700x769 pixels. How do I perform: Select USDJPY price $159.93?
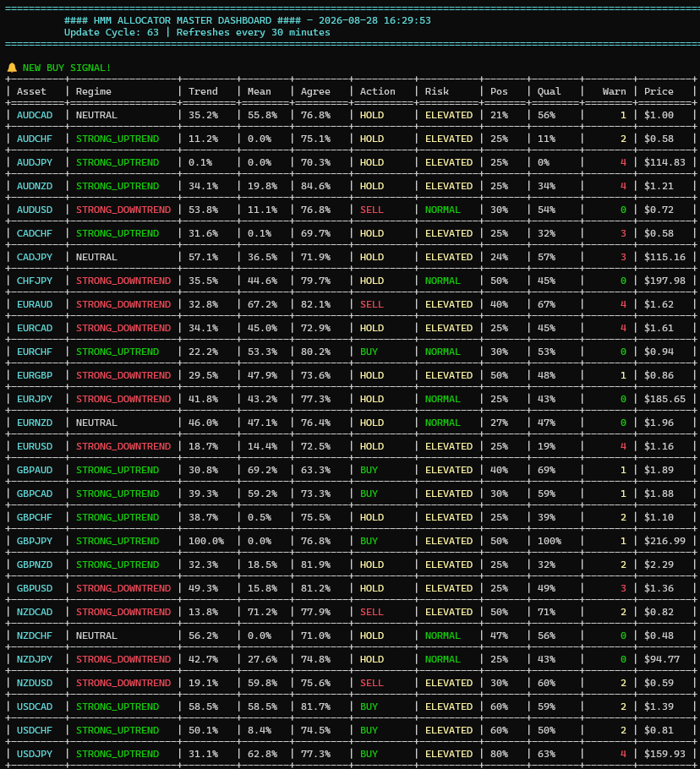click(664, 754)
